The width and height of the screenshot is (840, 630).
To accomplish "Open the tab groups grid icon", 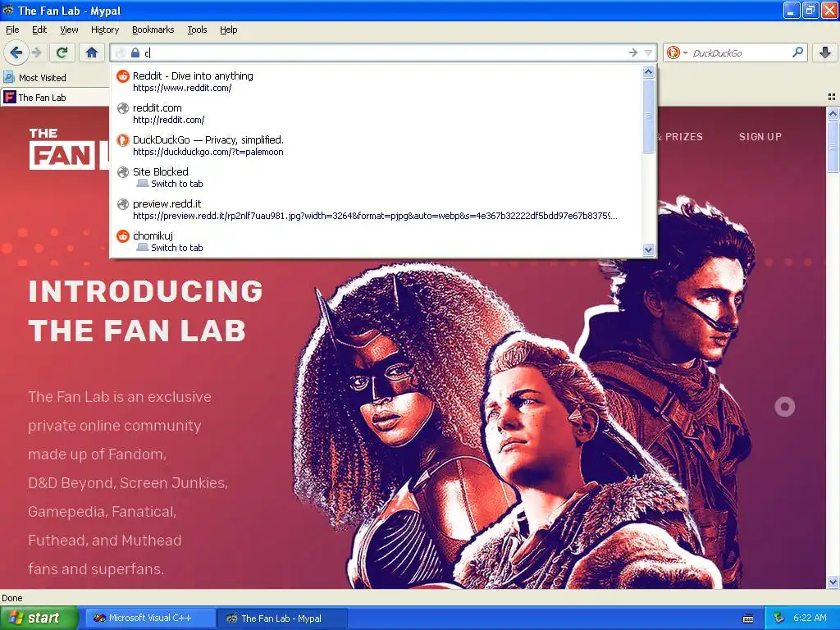I will point(832,97).
